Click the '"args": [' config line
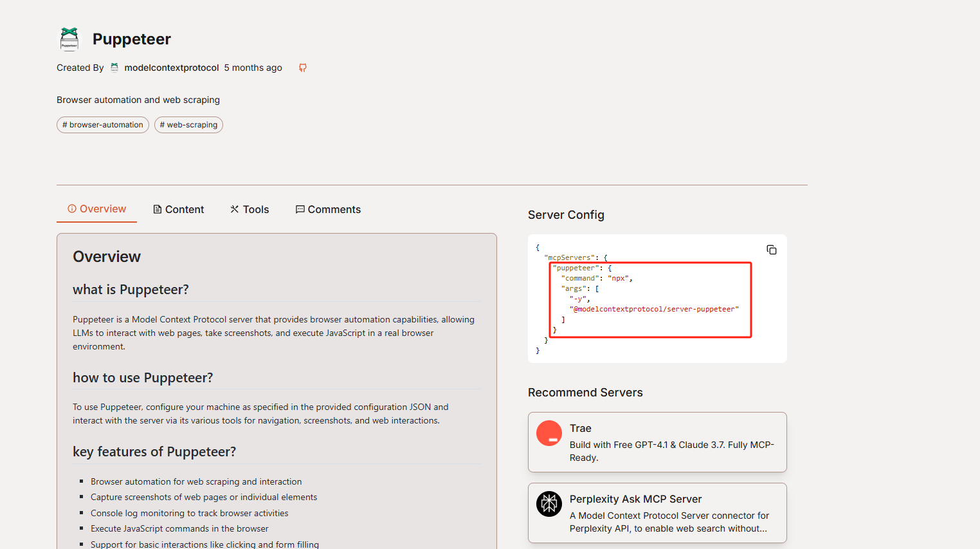Image resolution: width=980 pixels, height=549 pixels. pos(580,289)
